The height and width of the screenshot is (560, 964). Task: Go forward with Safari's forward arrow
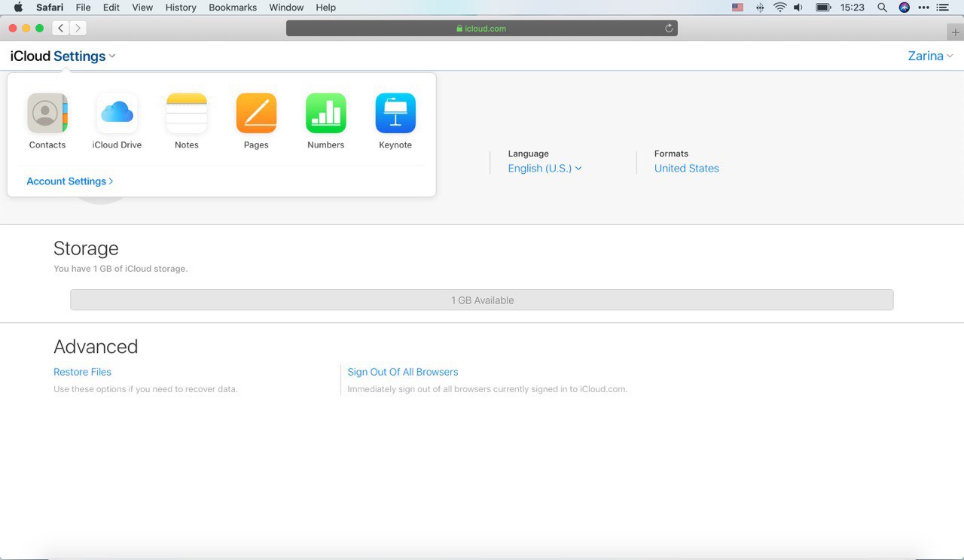[78, 29]
